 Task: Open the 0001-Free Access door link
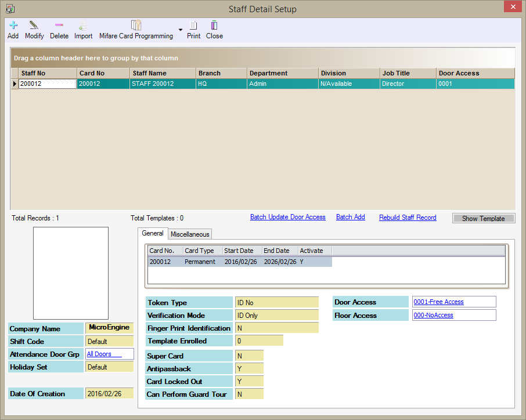pyautogui.click(x=438, y=302)
